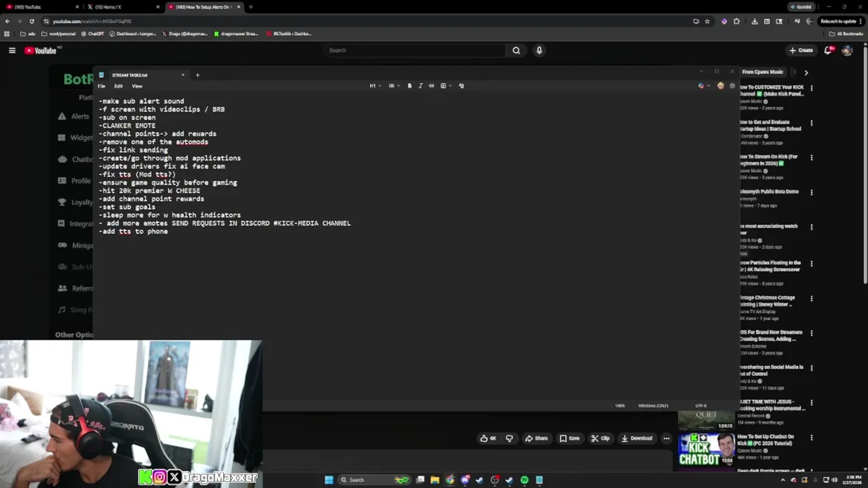Close the STREAM TASKS.txt tab
Screen dimensions: 868x488
click(182, 75)
